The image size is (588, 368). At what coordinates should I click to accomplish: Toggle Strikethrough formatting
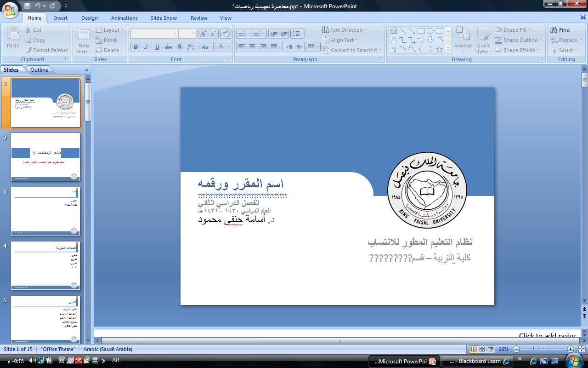[x=168, y=47]
